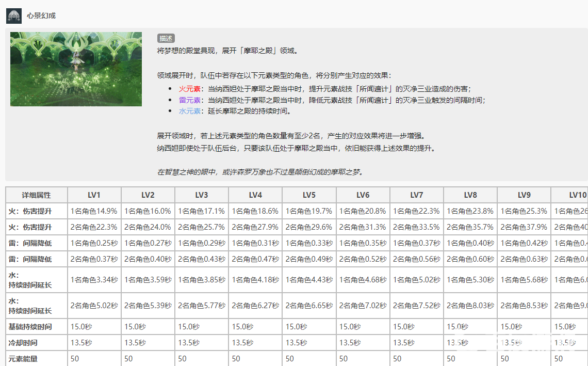Click cell 2名角色31.3%

[363, 227]
